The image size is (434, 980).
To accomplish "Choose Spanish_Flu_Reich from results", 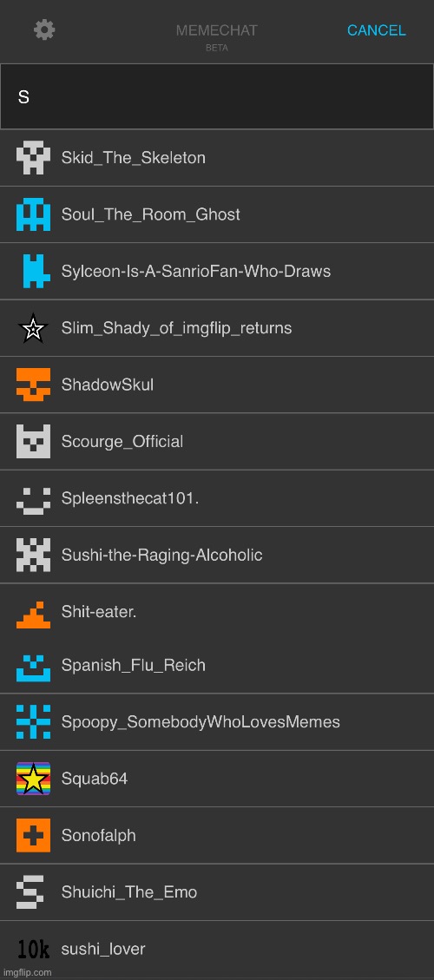I will click(217, 665).
